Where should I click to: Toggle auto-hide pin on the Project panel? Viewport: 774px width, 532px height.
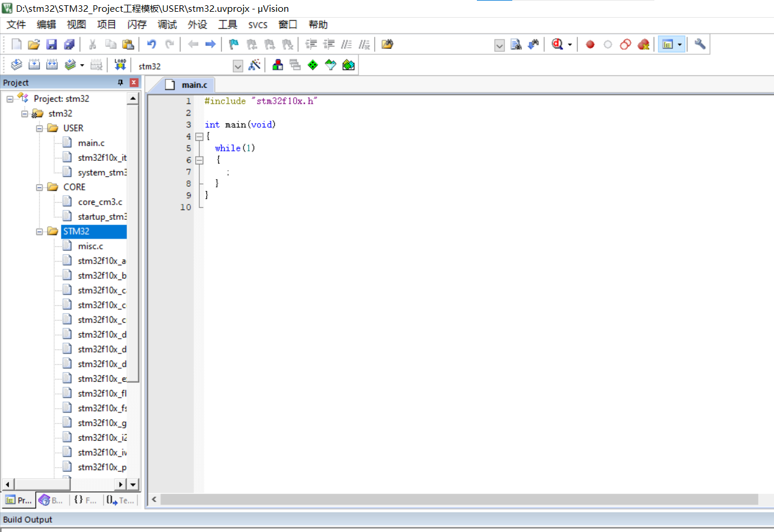(121, 82)
